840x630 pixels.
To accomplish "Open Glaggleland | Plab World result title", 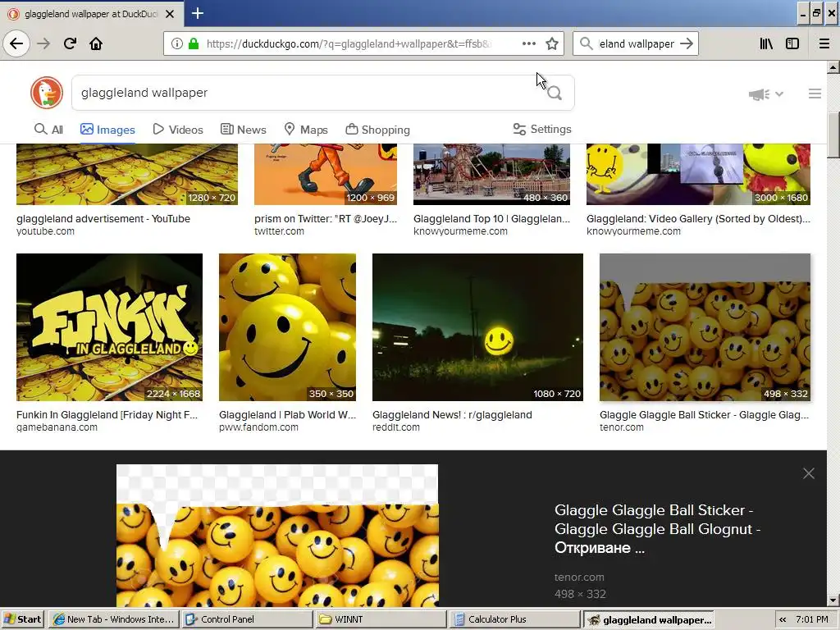I will pyautogui.click(x=287, y=414).
